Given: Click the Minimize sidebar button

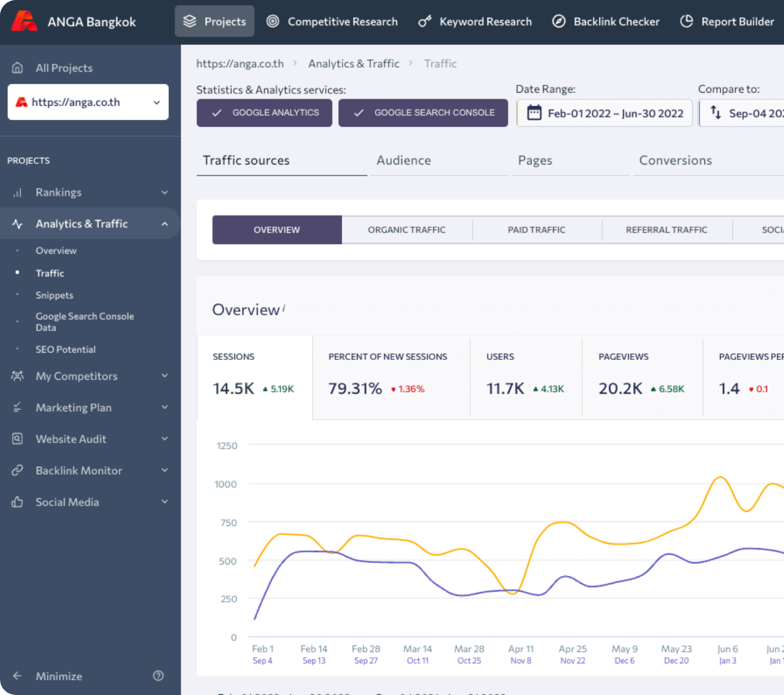Looking at the screenshot, I should point(48,676).
